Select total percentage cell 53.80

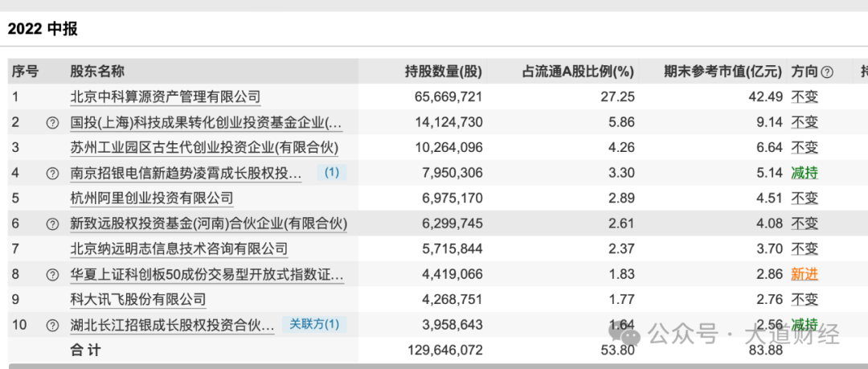[618, 351]
